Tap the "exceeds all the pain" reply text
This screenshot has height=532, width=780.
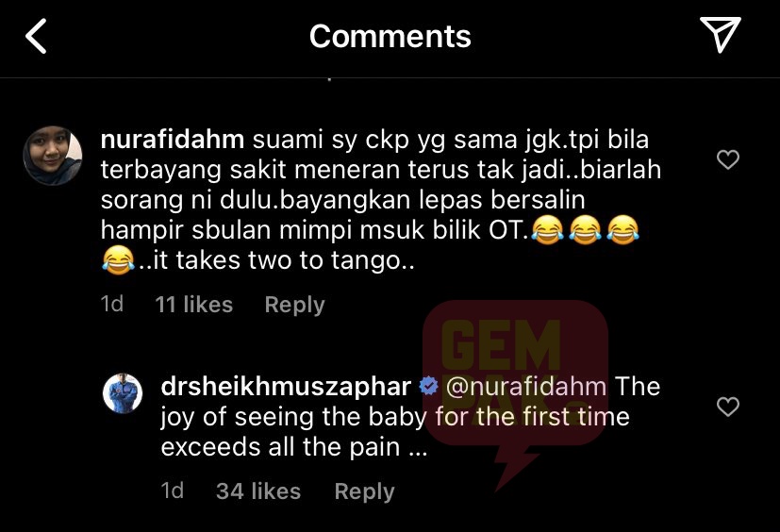pos(280,448)
